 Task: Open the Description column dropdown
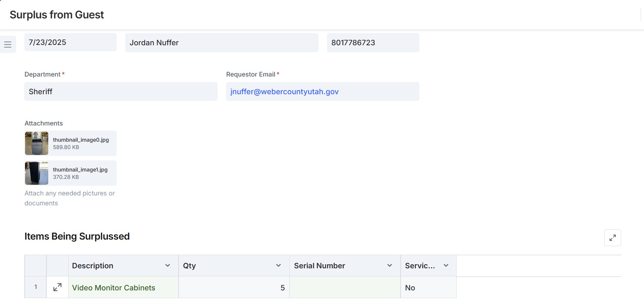[x=168, y=265]
